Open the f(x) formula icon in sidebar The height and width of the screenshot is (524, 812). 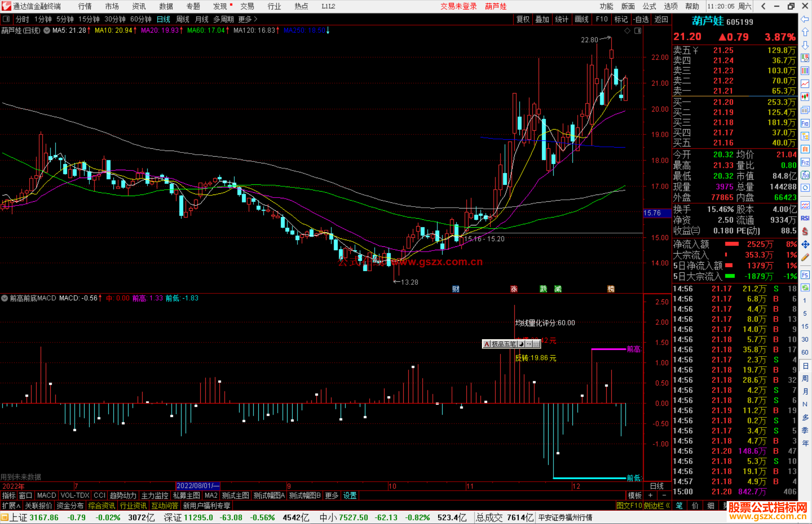point(805,175)
